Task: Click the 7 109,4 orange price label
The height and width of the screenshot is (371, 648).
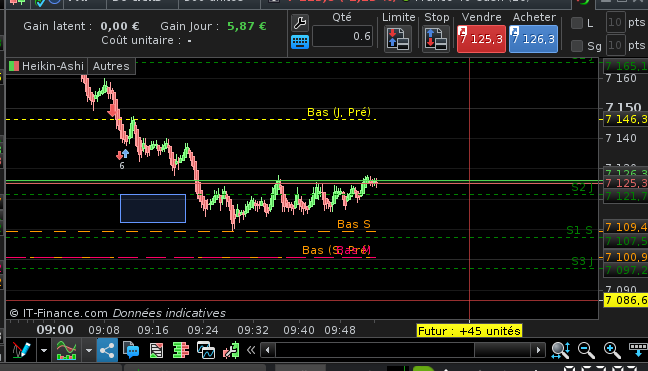Action: click(626, 227)
